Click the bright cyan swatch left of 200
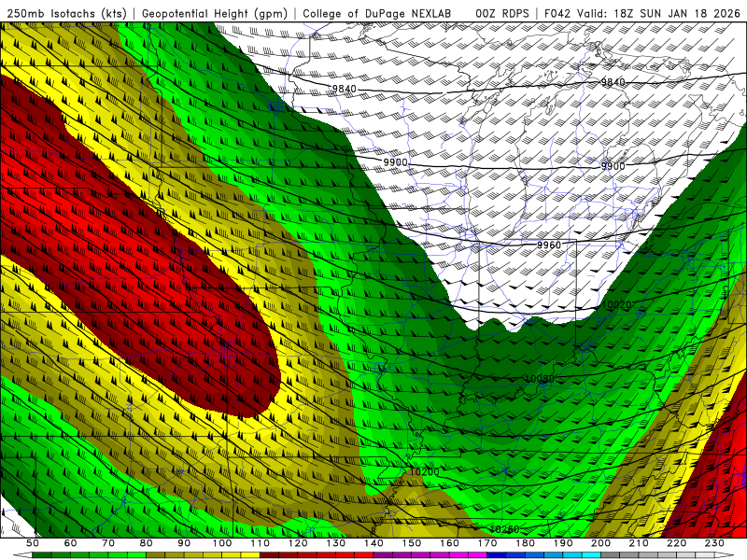 591,555
